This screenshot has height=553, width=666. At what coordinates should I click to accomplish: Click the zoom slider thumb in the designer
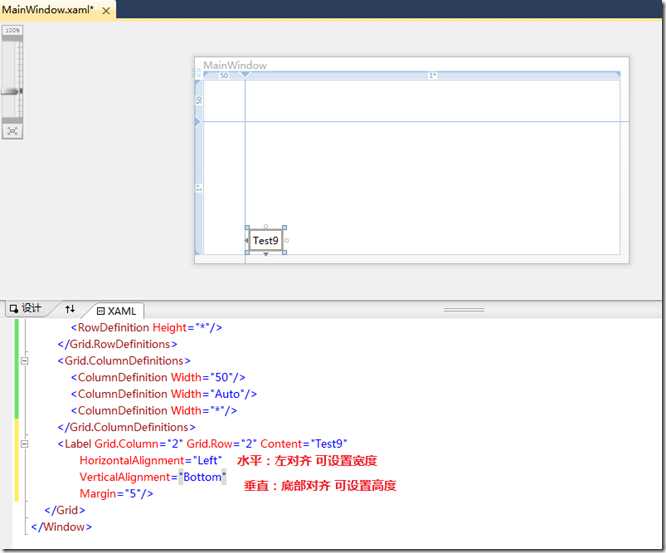click(12, 91)
